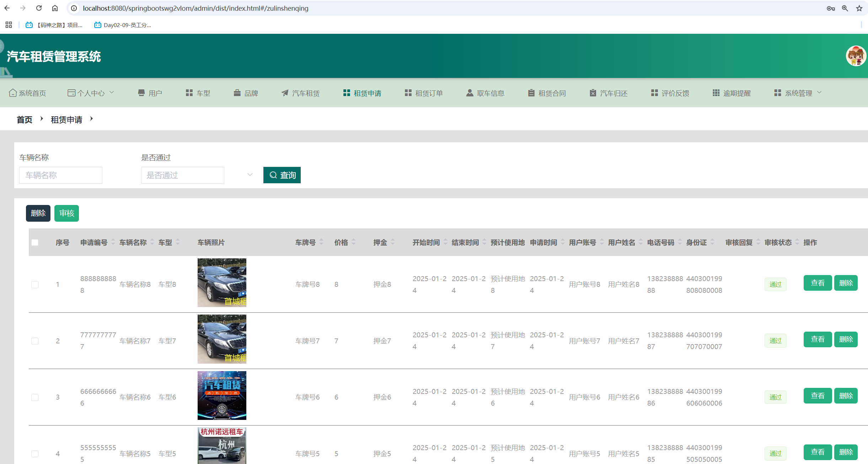This screenshot has height=464, width=868.
Task: Expand the 系统管理 menu
Action: click(798, 93)
